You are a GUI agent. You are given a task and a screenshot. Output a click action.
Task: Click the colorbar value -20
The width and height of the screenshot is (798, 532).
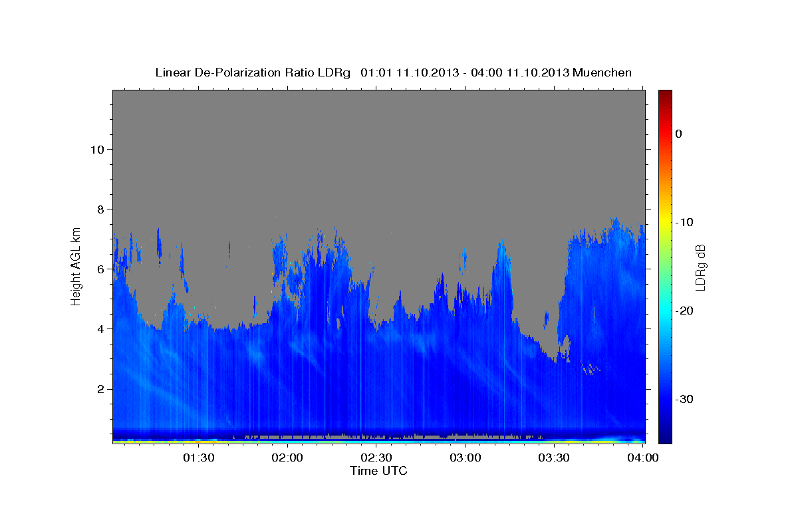click(685, 311)
